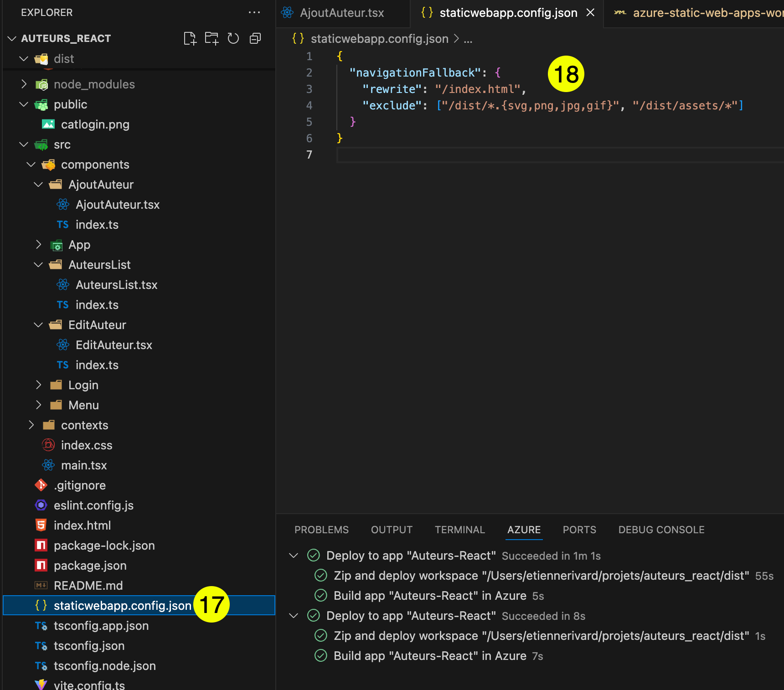Expand the App folder
Image resolution: width=784 pixels, height=690 pixels.
click(x=38, y=245)
